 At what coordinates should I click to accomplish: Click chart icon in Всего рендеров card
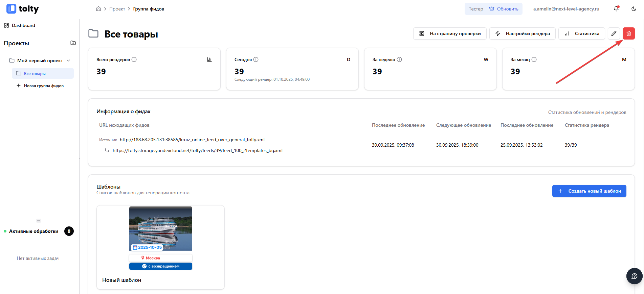tap(209, 59)
